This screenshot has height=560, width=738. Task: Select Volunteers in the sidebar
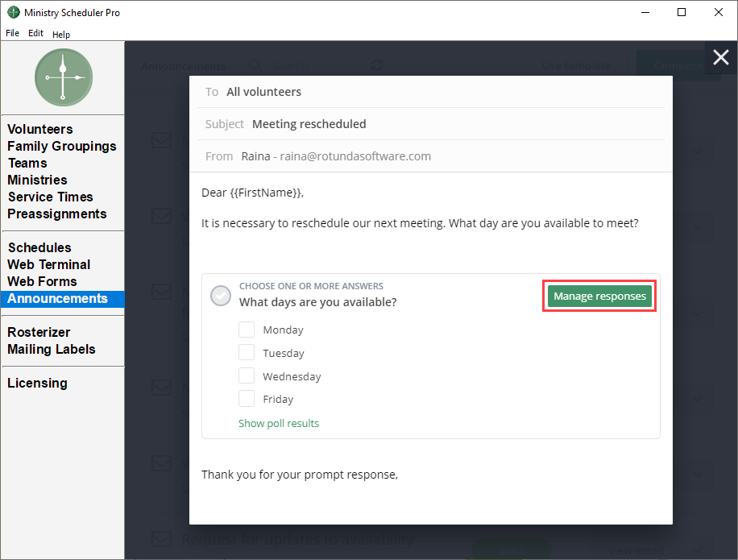click(x=40, y=129)
